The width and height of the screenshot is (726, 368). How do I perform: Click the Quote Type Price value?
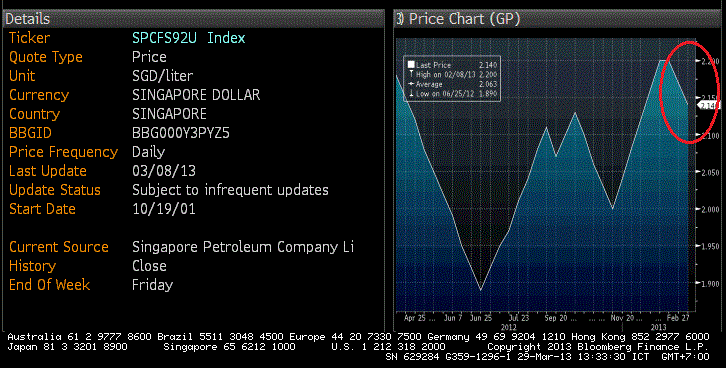pyautogui.click(x=149, y=57)
